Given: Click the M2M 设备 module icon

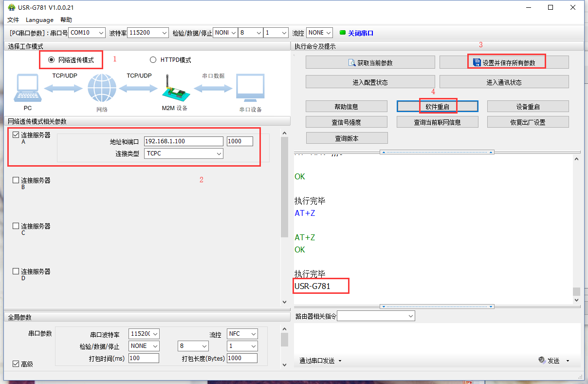Looking at the screenshot, I should click(174, 88).
